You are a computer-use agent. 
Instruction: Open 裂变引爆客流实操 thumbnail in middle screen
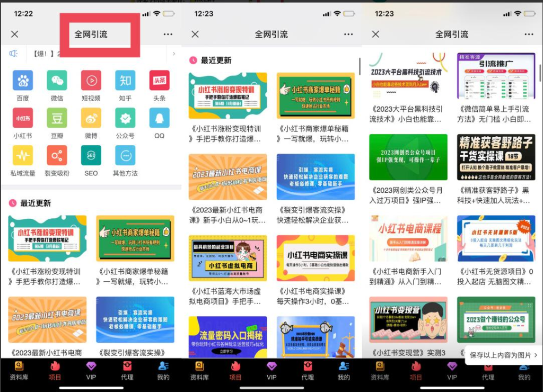coord(316,177)
